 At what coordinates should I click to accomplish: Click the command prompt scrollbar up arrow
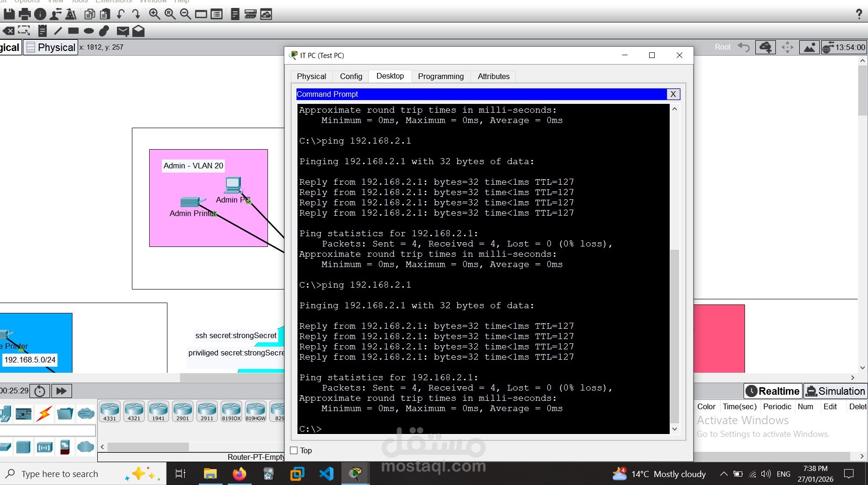[x=674, y=109]
